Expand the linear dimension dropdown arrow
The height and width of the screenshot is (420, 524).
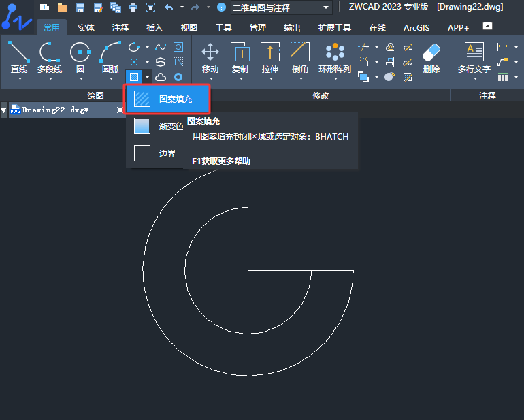point(517,47)
